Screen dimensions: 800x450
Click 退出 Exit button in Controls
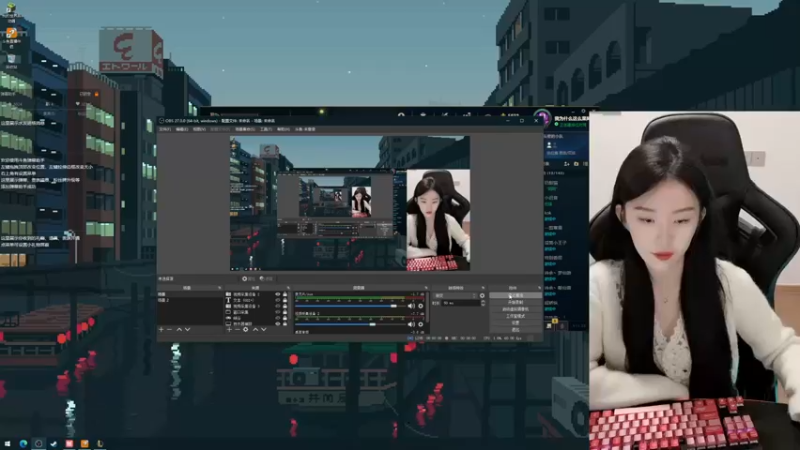pyautogui.click(x=516, y=330)
